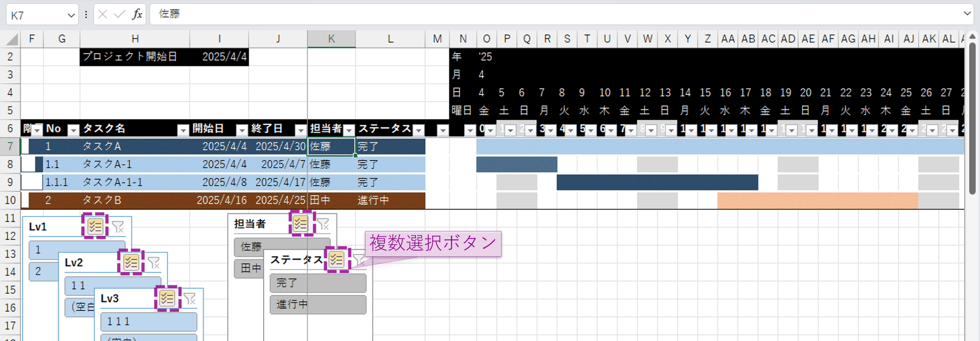The width and height of the screenshot is (980, 341).
Task: Toggle multi-select on 担当者 slicer
Action: tap(301, 224)
